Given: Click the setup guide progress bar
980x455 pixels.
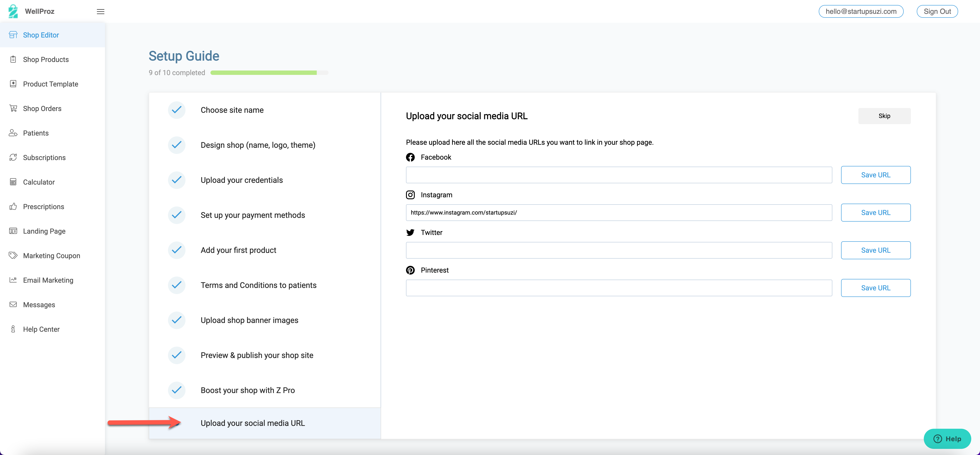Looking at the screenshot, I should coord(269,73).
